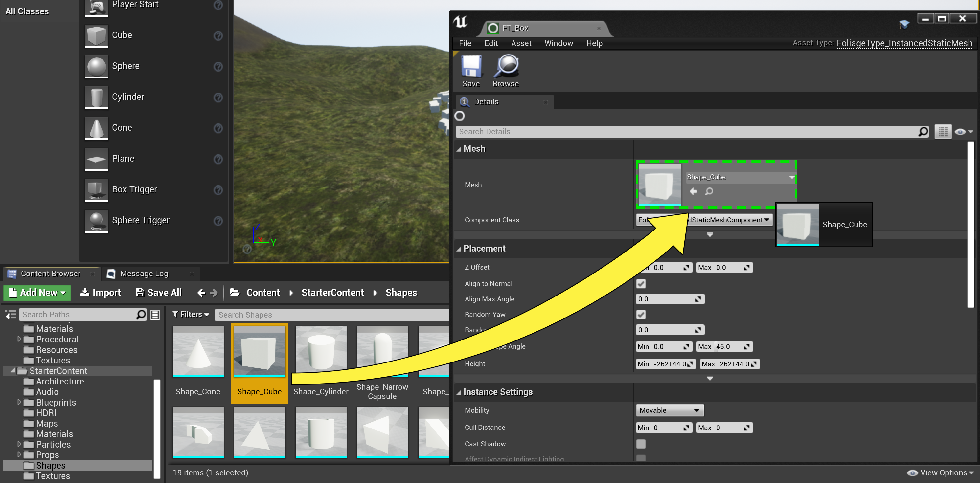Viewport: 980px width, 483px height.
Task: Adjust Slope Angle Max 45.0 slider field
Action: point(724,346)
